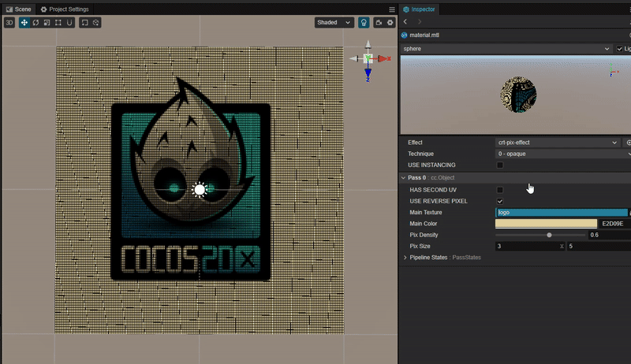Click the Pix Density 0.6 value field
This screenshot has width=631, height=364.
[609, 235]
